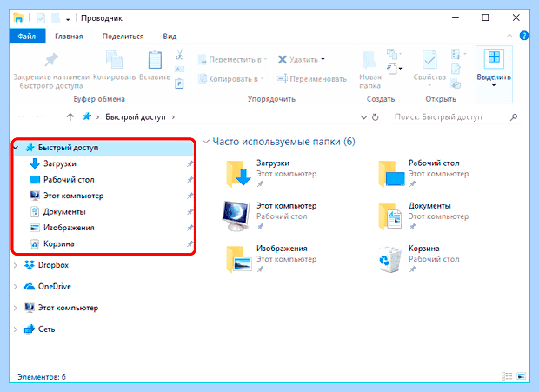Expand the Сеть tree node
The image size is (539, 392).
[x=15, y=329]
